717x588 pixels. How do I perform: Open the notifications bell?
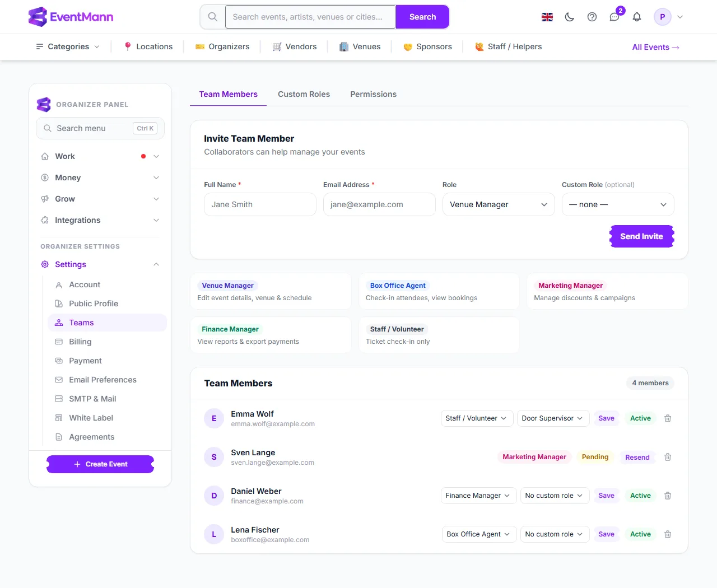pos(637,17)
